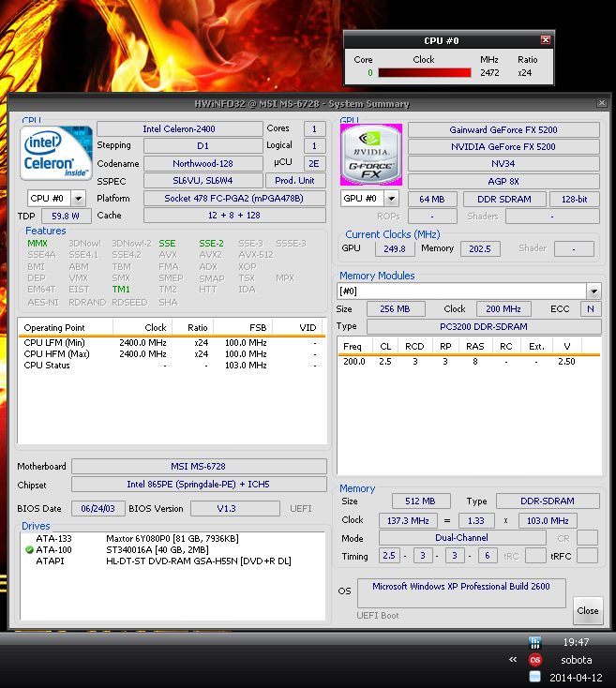
Task: Select the CPU HFM (Max) row
Action: (172, 354)
